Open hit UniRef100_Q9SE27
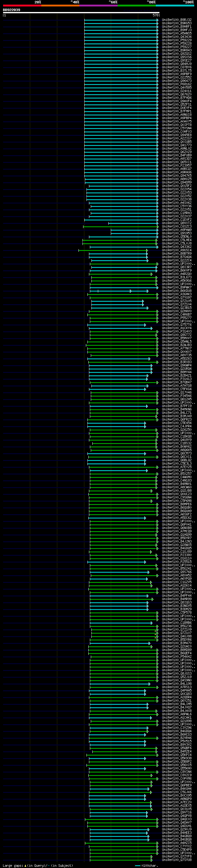Screen dimensions: 197x868 tap(177, 60)
